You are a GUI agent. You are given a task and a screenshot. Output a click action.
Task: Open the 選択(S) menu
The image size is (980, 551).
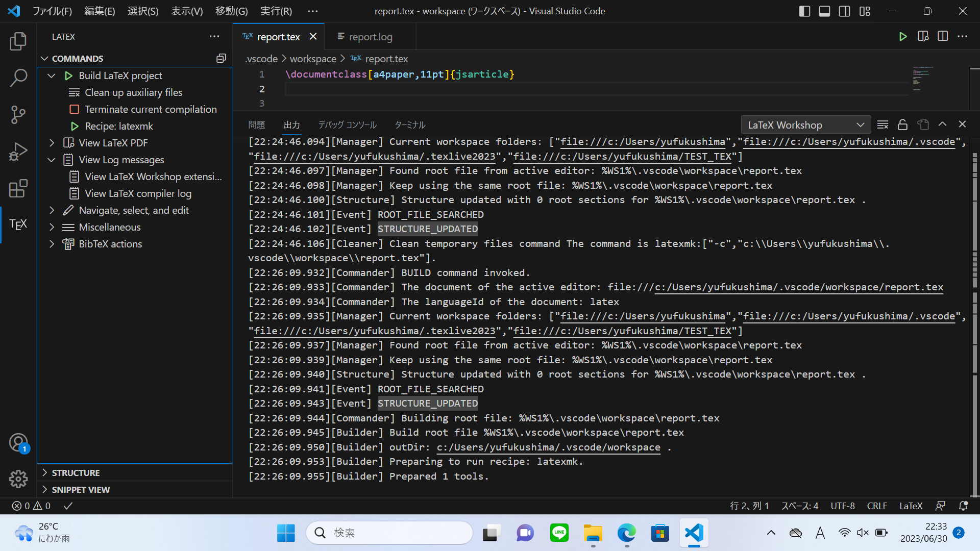143,11
